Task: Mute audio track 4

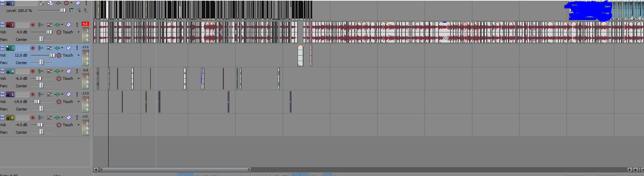Action: pos(69,71)
